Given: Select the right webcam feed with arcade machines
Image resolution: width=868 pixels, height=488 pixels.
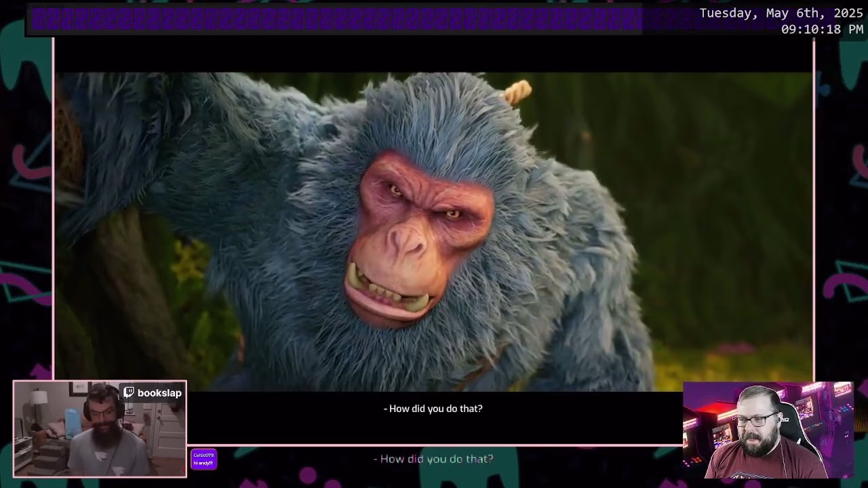Looking at the screenshot, I should (x=768, y=431).
